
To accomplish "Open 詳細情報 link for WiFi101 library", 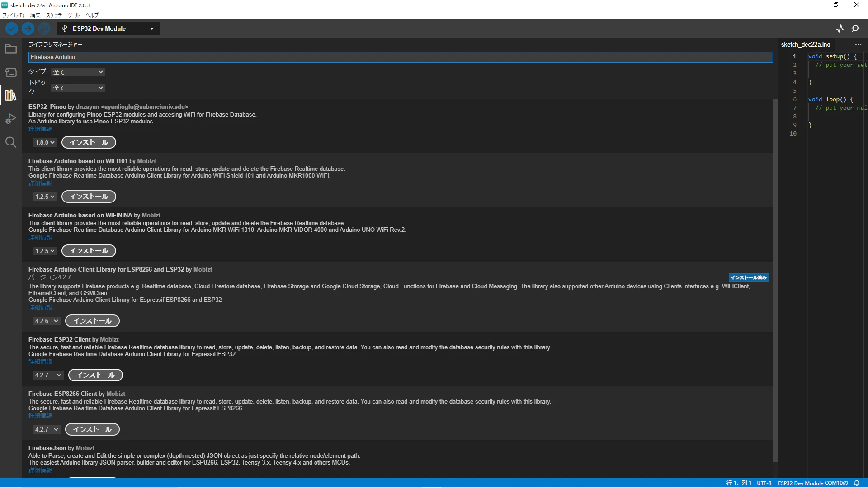I will pyautogui.click(x=40, y=183).
